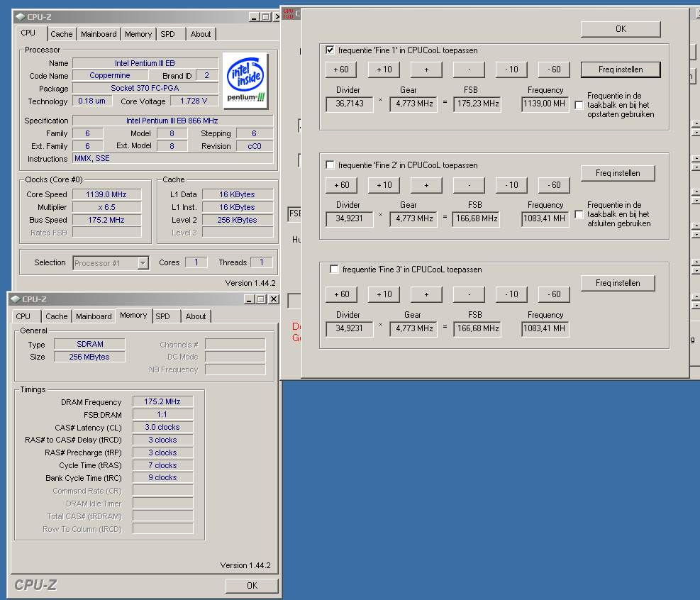The width and height of the screenshot is (700, 600).
Task: Click Fine 3 Frequency field 1083,41
Action: pyautogui.click(x=545, y=329)
